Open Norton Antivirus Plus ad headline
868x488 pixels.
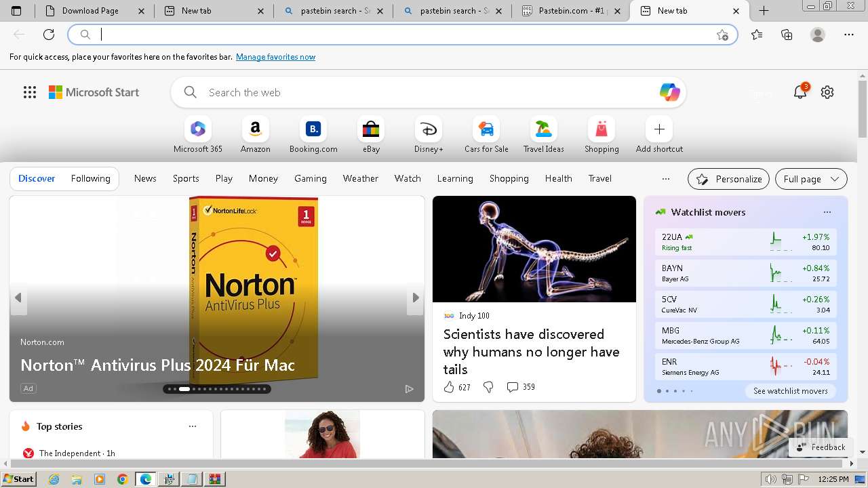point(157,365)
